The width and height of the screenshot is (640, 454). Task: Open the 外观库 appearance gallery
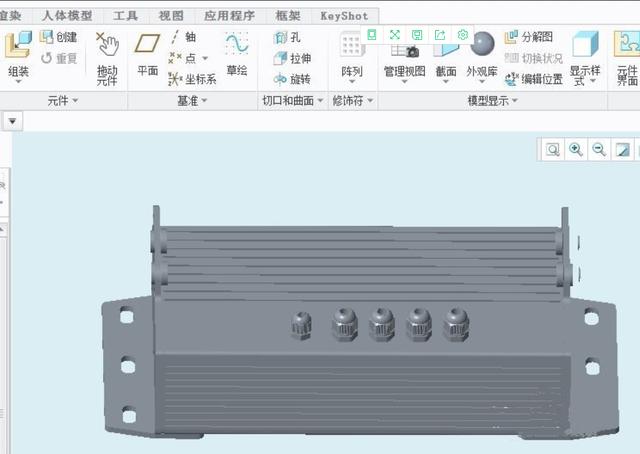[482, 55]
